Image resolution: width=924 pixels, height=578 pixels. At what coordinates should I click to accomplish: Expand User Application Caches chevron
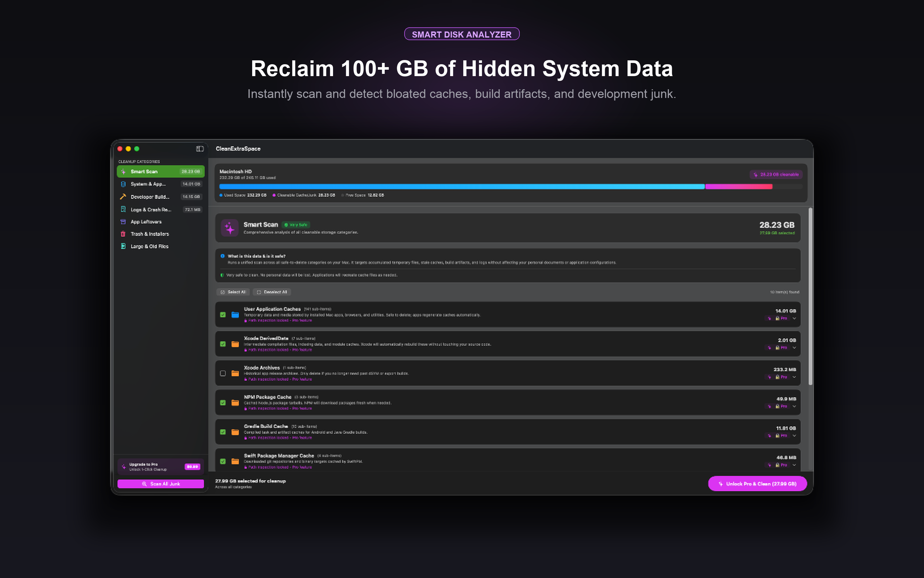[794, 319]
